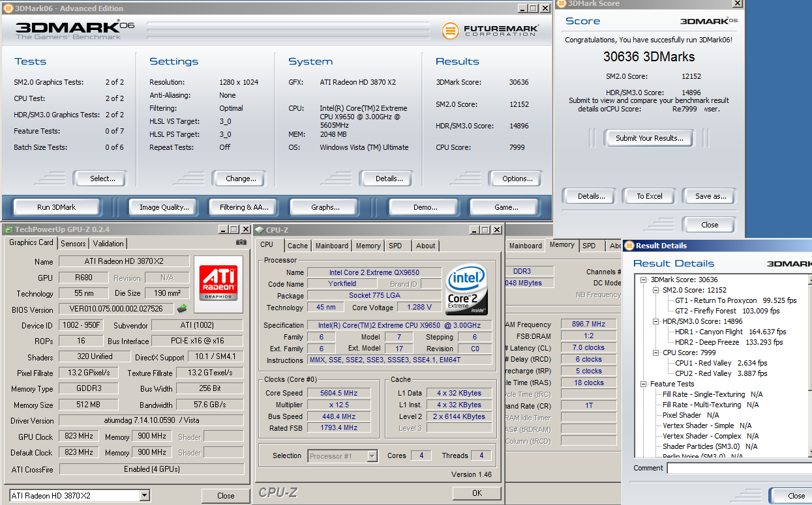Image resolution: width=812 pixels, height=505 pixels.
Task: Click the BIOS save icon in GPU-Z
Action: point(181,308)
